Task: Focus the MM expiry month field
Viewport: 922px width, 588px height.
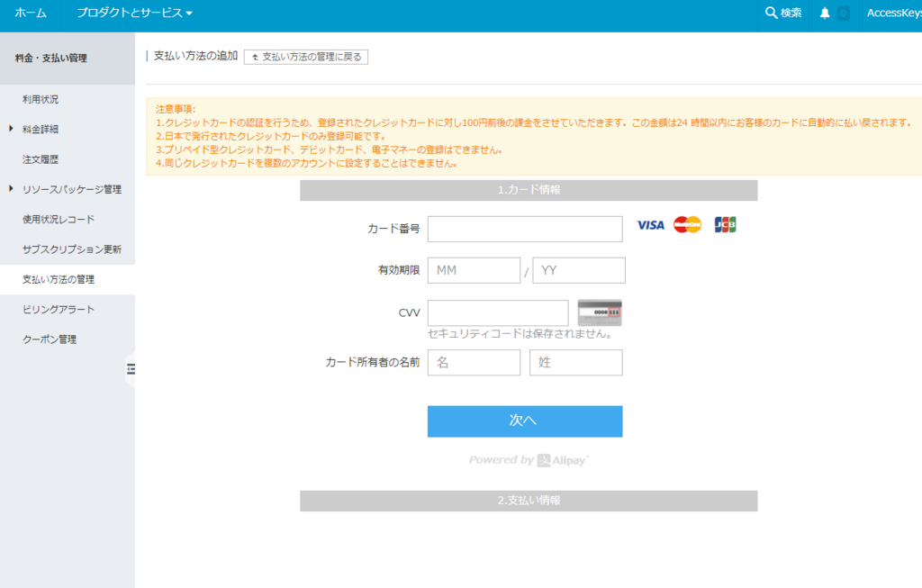Action: 474,270
